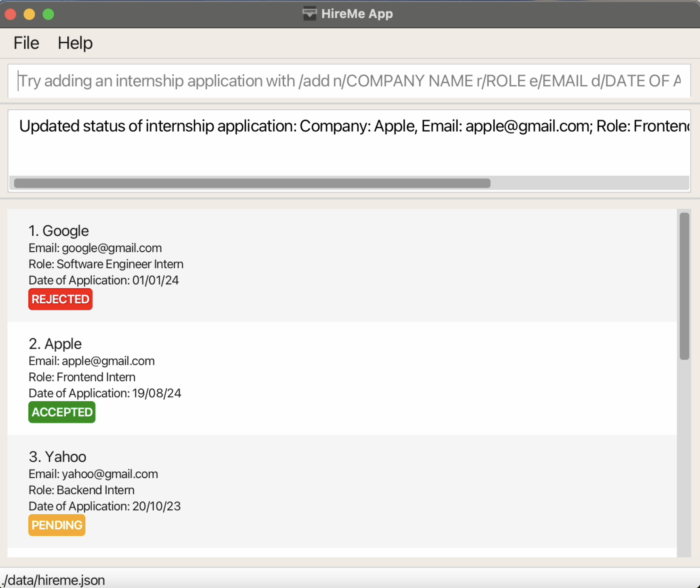Click 'Email: google@gmail.com' text
The width and height of the screenshot is (700, 588).
(95, 248)
